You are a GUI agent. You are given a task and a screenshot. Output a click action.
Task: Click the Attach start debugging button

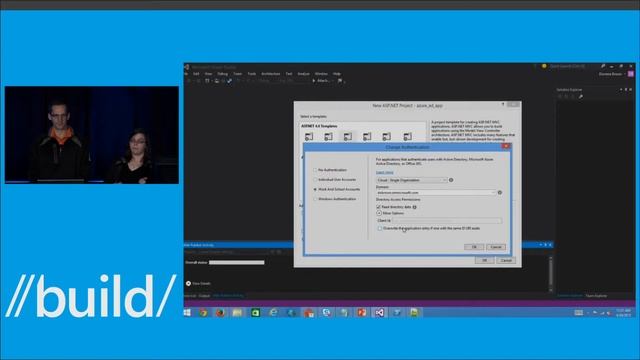click(x=322, y=81)
